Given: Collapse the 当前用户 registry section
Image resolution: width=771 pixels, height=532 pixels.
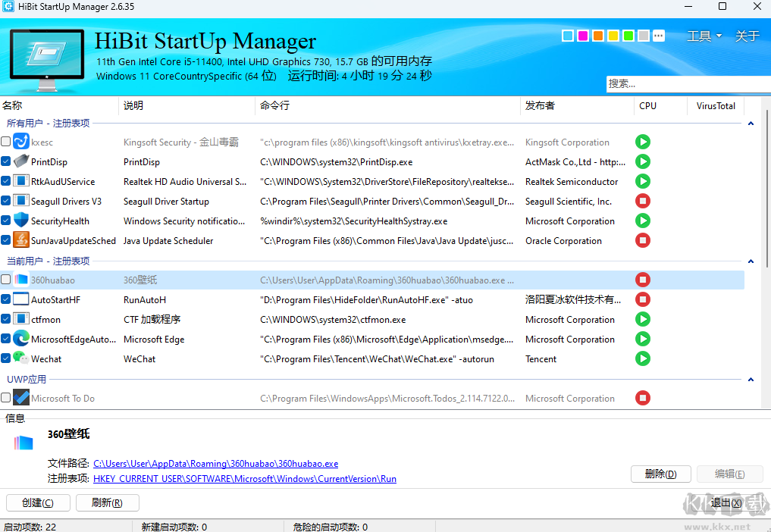Looking at the screenshot, I should (751, 261).
